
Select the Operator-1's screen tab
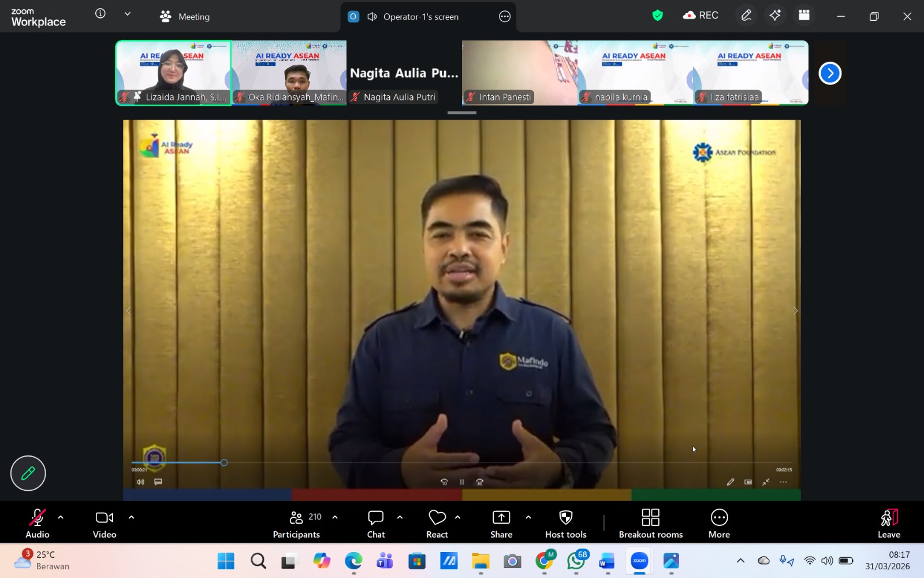420,17
